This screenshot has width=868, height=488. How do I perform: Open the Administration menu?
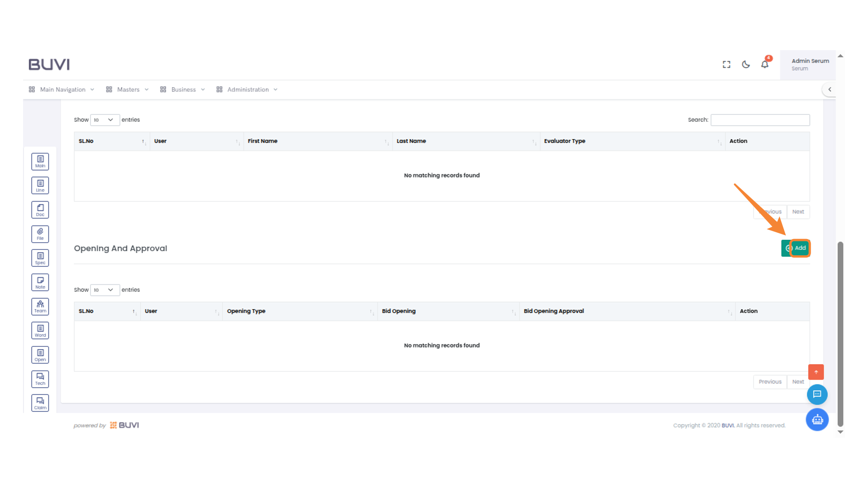pyautogui.click(x=247, y=89)
